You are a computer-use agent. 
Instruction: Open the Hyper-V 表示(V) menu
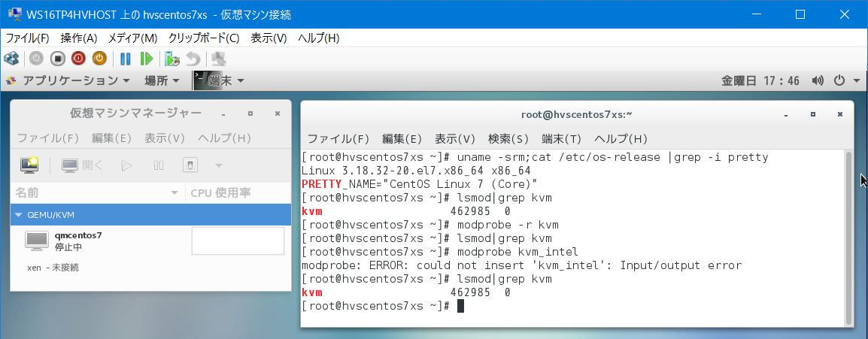point(269,38)
